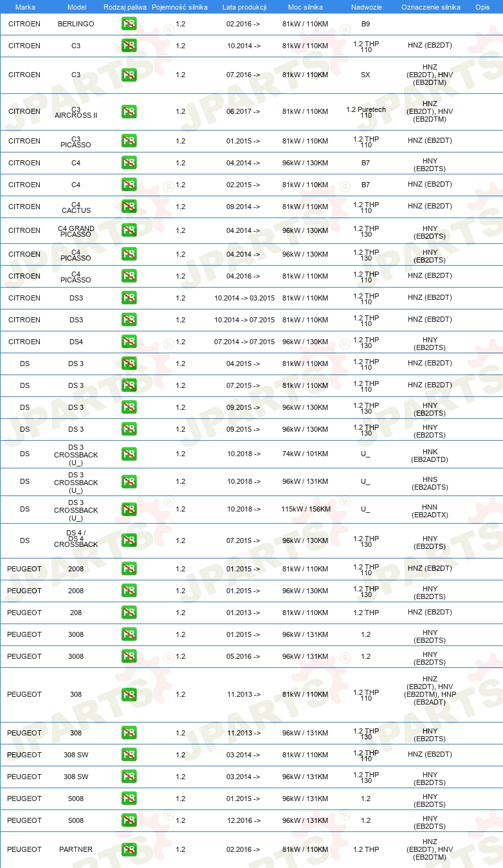This screenshot has width=503, height=868.
Task: Select the 96kW / 131KM cell in DS 3 CROSSBACK row
Action: click(x=305, y=482)
